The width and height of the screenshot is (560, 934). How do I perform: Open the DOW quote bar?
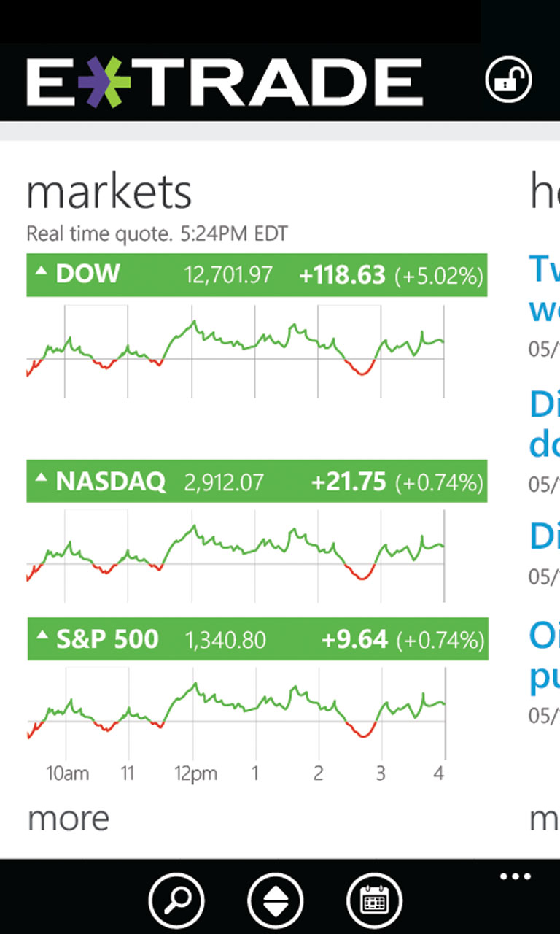[x=257, y=275]
